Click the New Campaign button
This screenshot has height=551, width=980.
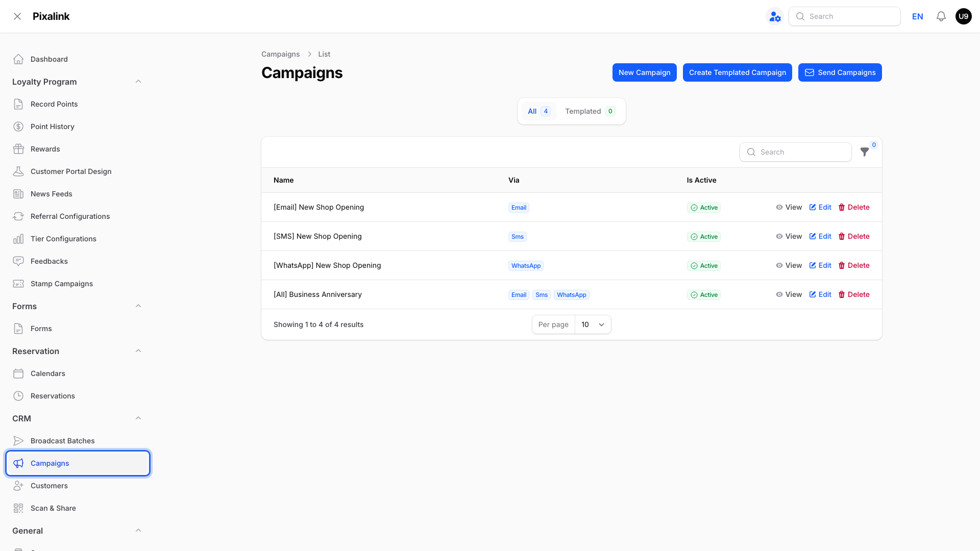coord(644,72)
